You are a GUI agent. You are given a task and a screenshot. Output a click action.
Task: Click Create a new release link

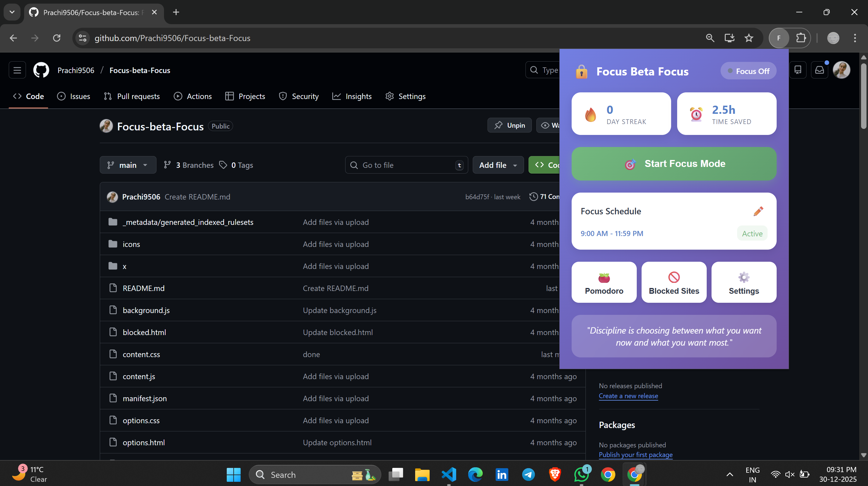tap(628, 396)
